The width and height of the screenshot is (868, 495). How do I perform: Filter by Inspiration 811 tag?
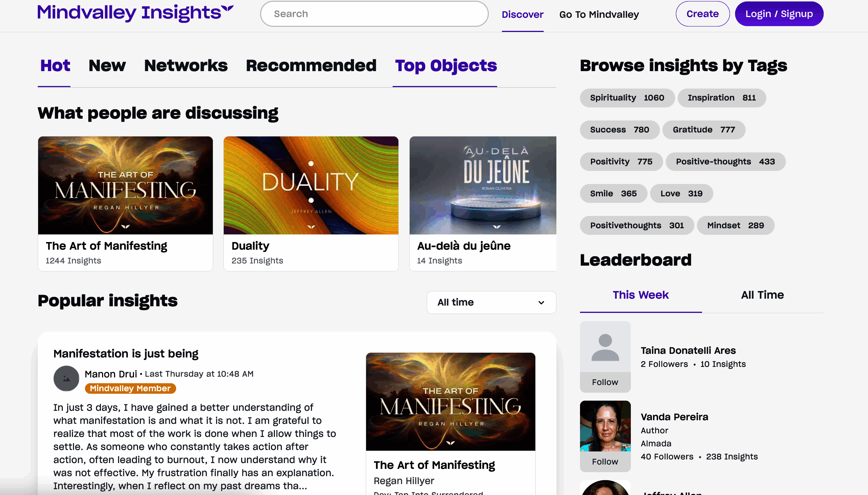[722, 98]
